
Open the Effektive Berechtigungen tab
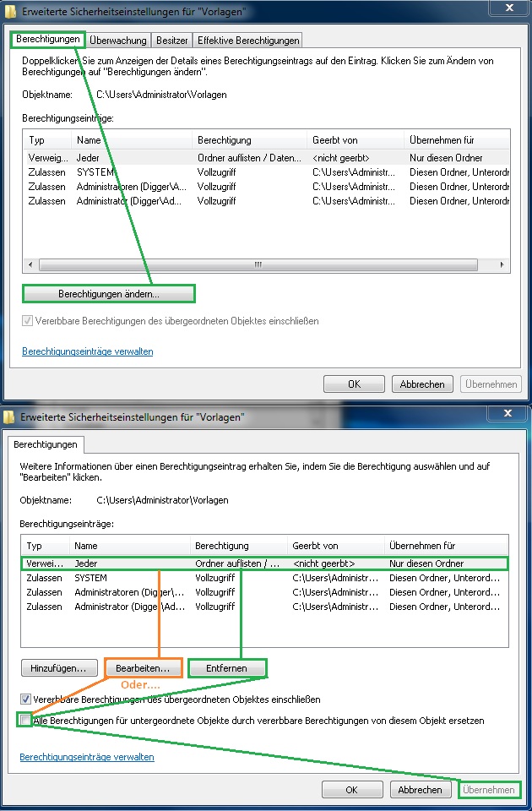[x=248, y=41]
